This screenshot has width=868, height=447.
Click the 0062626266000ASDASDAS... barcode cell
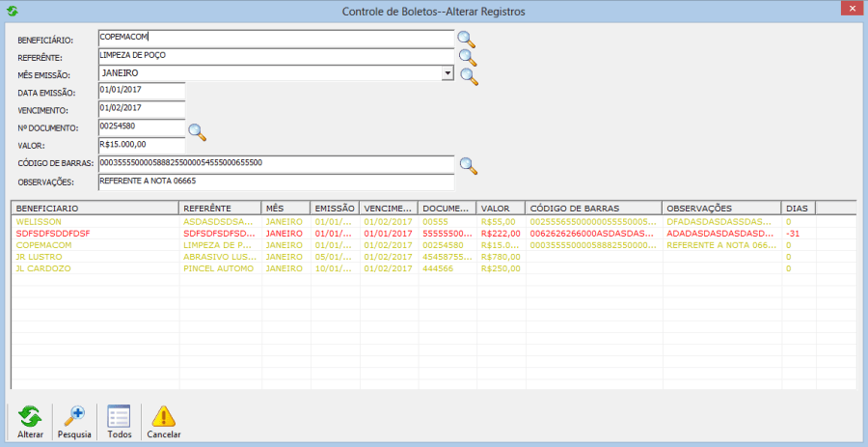coord(592,234)
